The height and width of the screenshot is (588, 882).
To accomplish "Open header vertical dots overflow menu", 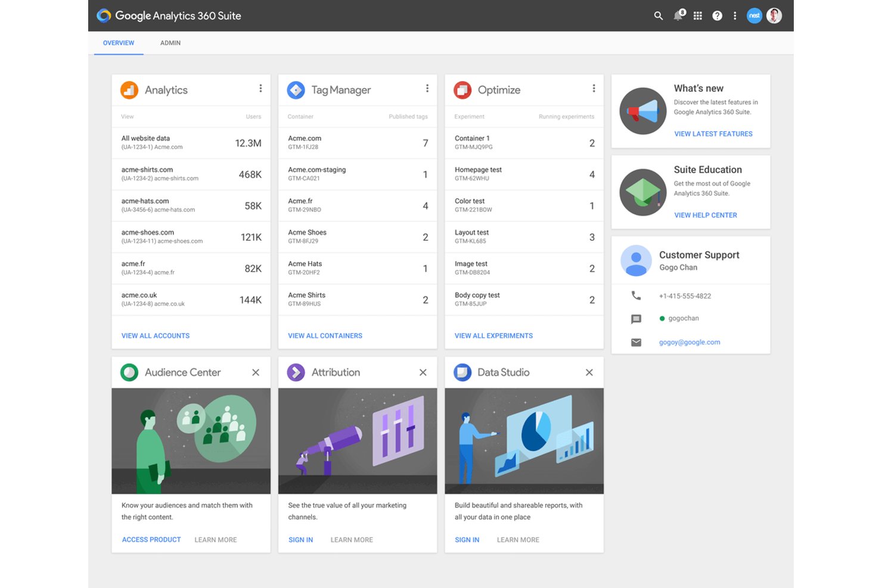I will pyautogui.click(x=735, y=16).
